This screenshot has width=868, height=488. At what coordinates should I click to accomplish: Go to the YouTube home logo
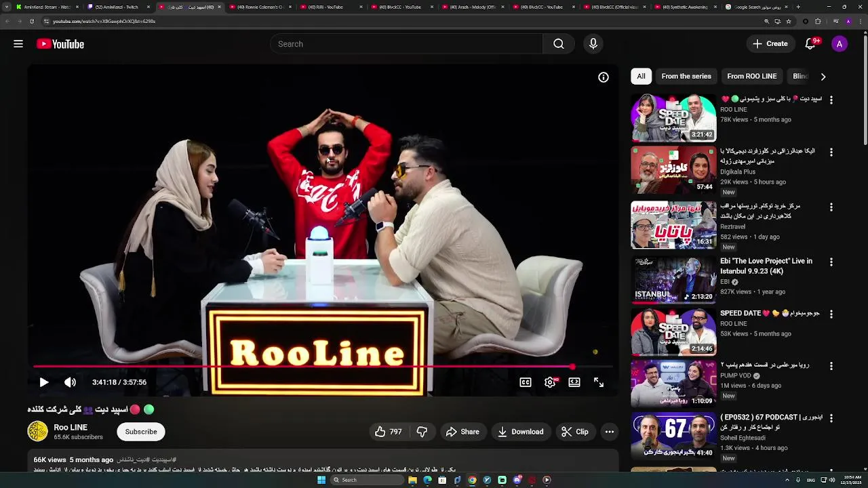[60, 44]
